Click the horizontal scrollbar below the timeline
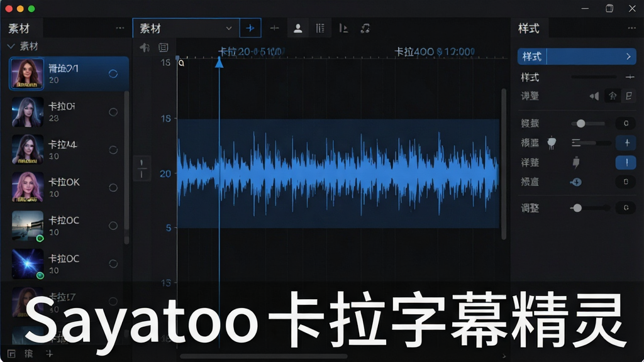The width and height of the screenshot is (644, 362). [x=264, y=356]
